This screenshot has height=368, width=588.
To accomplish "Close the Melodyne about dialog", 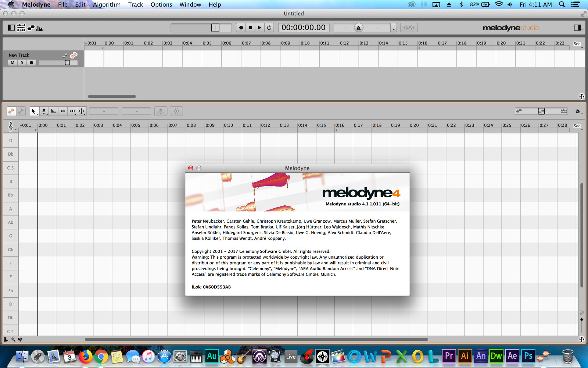I will (191, 168).
